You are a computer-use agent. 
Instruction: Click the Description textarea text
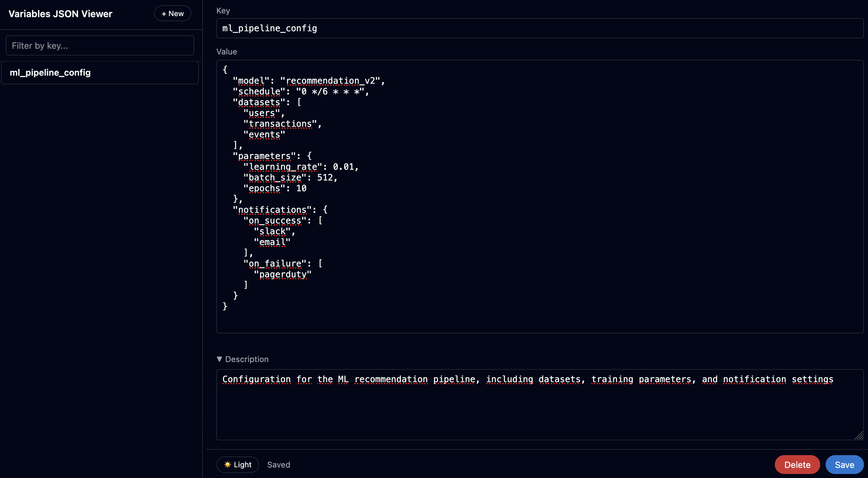528,380
